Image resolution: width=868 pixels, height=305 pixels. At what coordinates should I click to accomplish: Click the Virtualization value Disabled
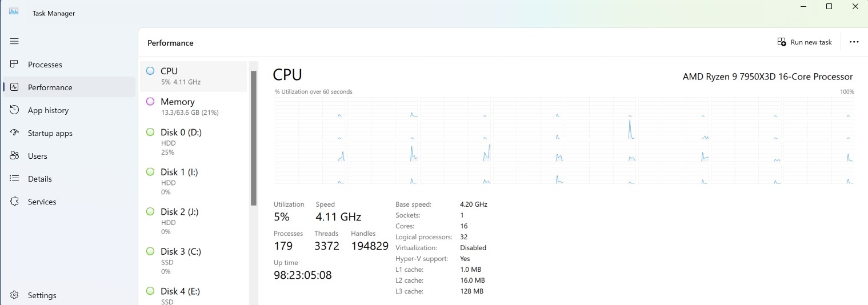[473, 248]
